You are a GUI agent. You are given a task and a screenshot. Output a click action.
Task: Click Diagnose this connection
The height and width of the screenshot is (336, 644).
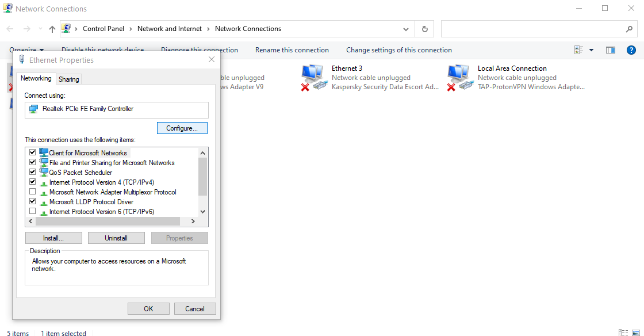pos(199,50)
